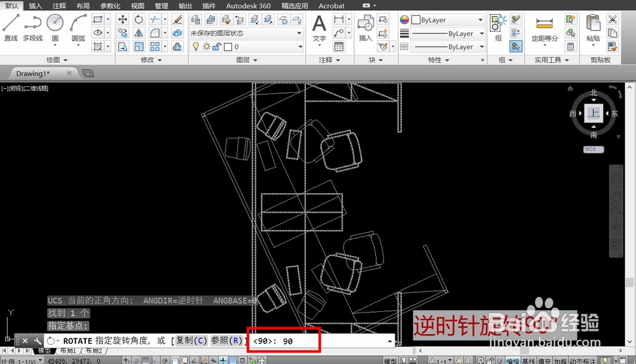Open the Autodesk 360 ribbon tab
This screenshot has width=636, height=364.
click(x=248, y=6)
